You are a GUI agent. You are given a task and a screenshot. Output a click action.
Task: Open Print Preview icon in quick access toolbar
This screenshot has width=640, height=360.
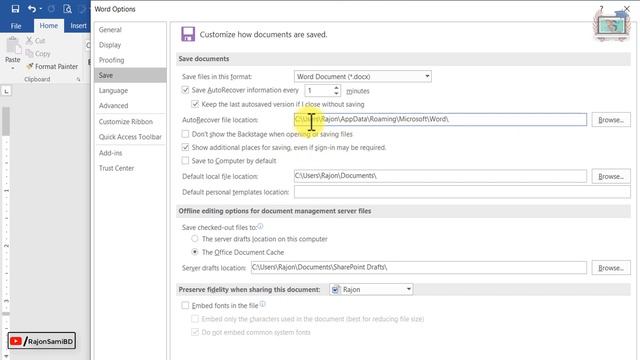67,9
